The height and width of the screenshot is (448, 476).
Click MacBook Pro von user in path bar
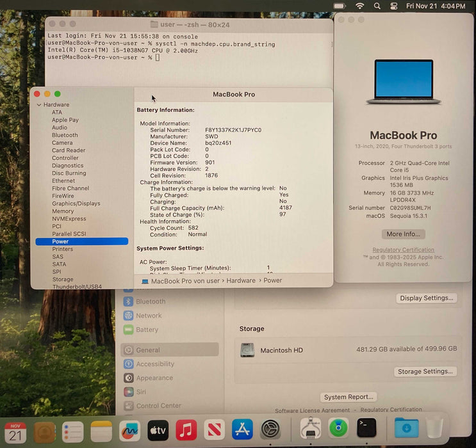(x=185, y=281)
